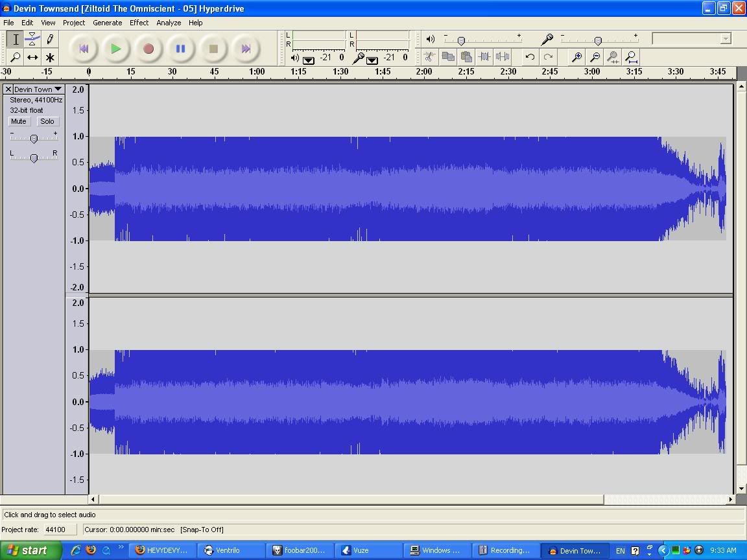Open the Help menu
Image resolution: width=747 pixels, height=560 pixels.
(195, 23)
